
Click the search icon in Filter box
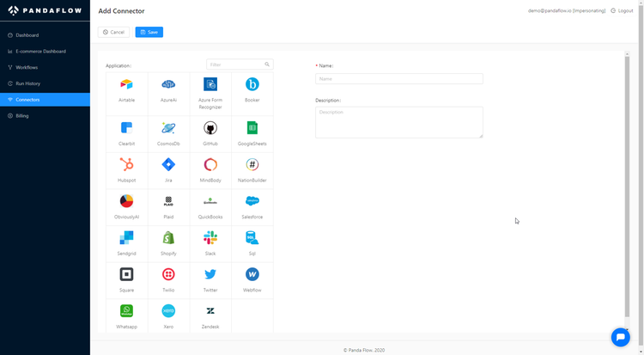(x=267, y=64)
